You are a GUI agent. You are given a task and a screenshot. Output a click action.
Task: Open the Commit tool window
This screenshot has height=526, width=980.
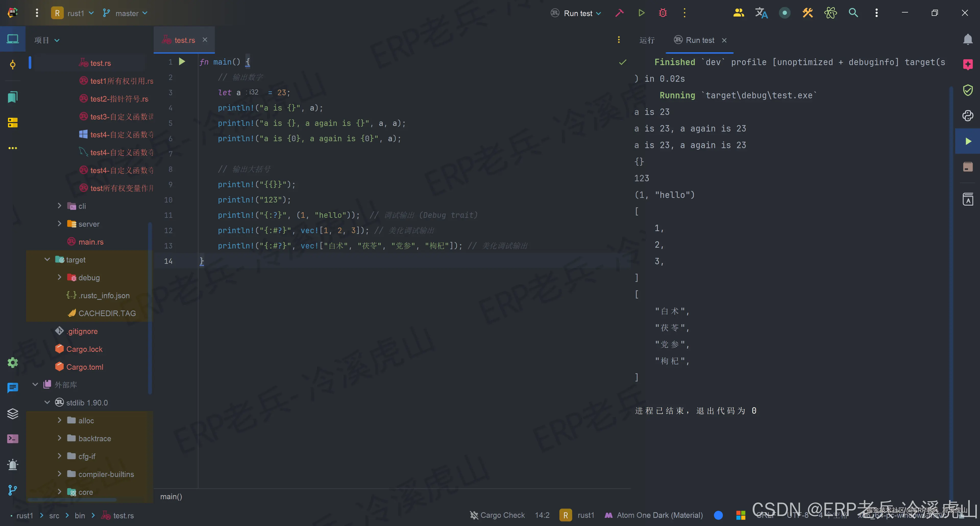click(x=13, y=64)
